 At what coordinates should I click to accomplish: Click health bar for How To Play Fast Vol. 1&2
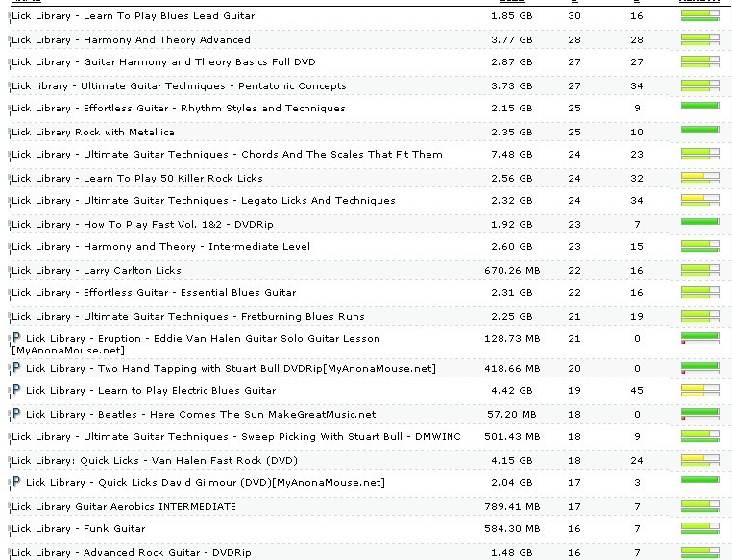699,222
